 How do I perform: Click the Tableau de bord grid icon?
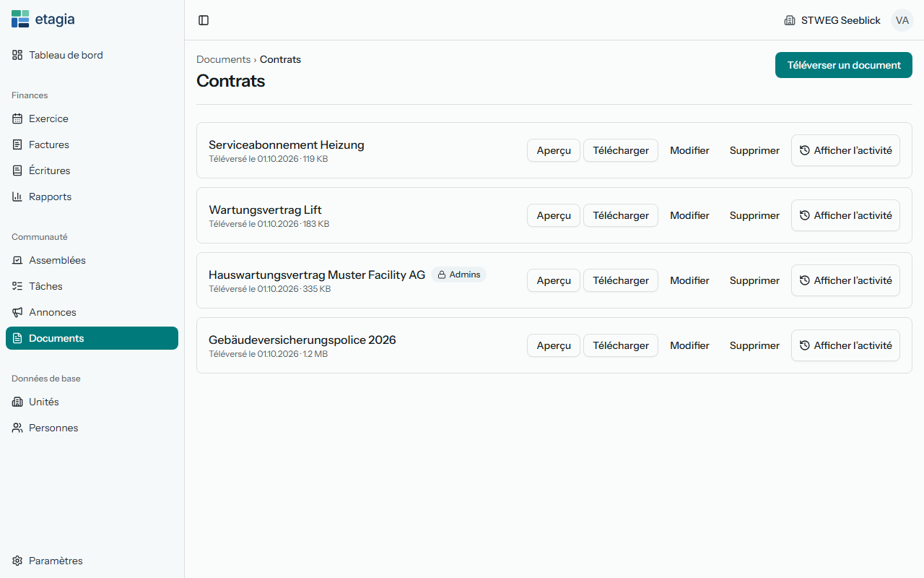pyautogui.click(x=17, y=55)
